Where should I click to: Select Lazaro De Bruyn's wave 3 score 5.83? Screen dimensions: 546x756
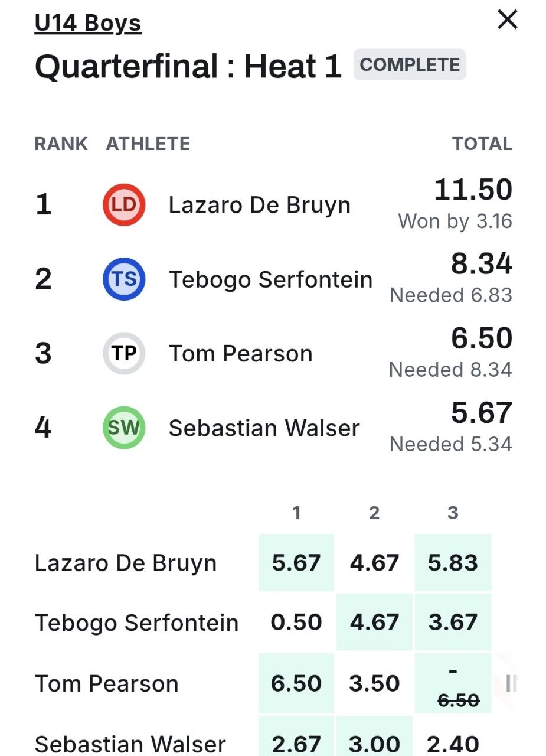453,562
